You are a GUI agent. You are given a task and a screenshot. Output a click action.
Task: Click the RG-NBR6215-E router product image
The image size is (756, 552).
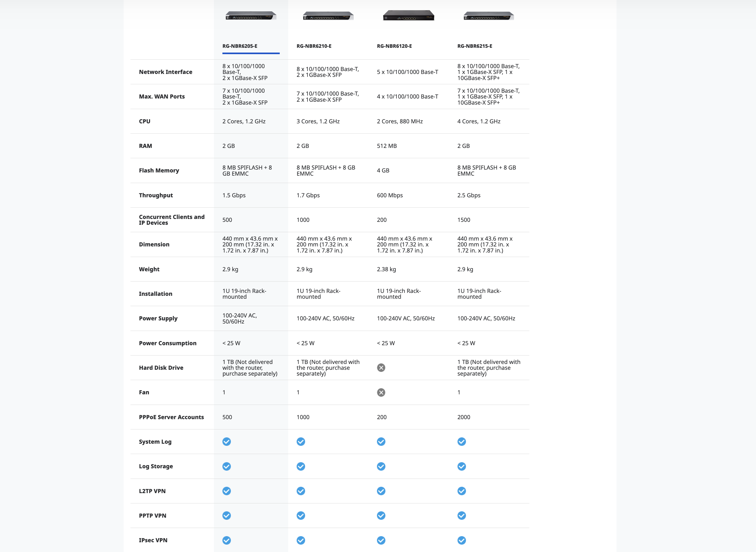click(489, 16)
